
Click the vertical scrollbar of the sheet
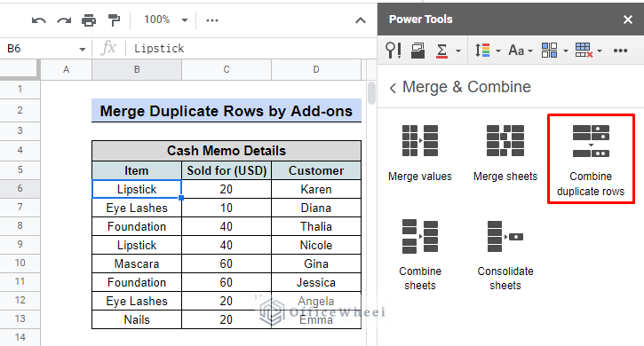371,93
